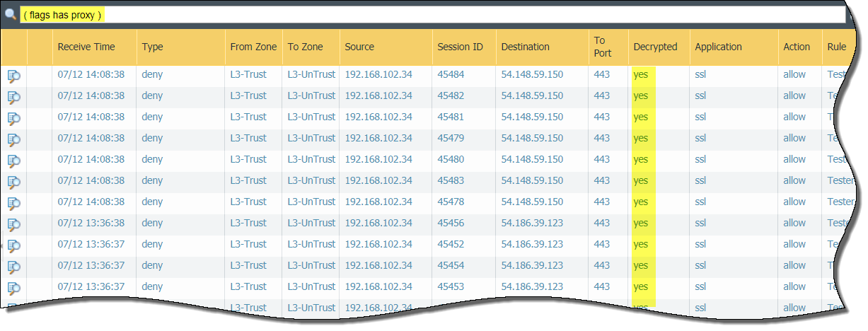The width and height of the screenshot is (868, 331).
Task: Sort by the Decrypted column header
Action: click(x=655, y=47)
